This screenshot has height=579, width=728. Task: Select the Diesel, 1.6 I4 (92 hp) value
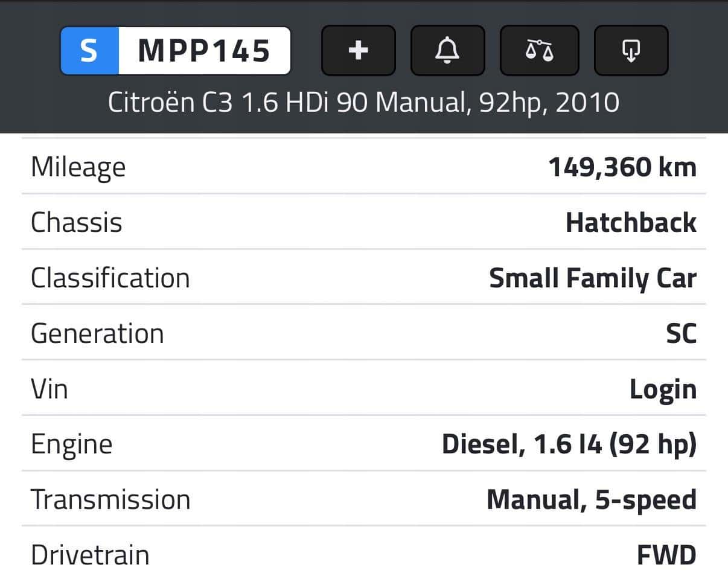point(569,445)
